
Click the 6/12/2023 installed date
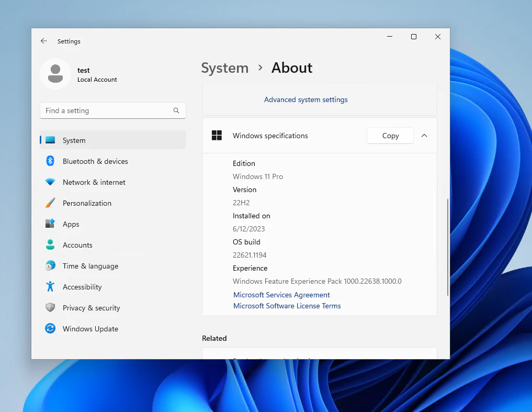[x=248, y=229]
